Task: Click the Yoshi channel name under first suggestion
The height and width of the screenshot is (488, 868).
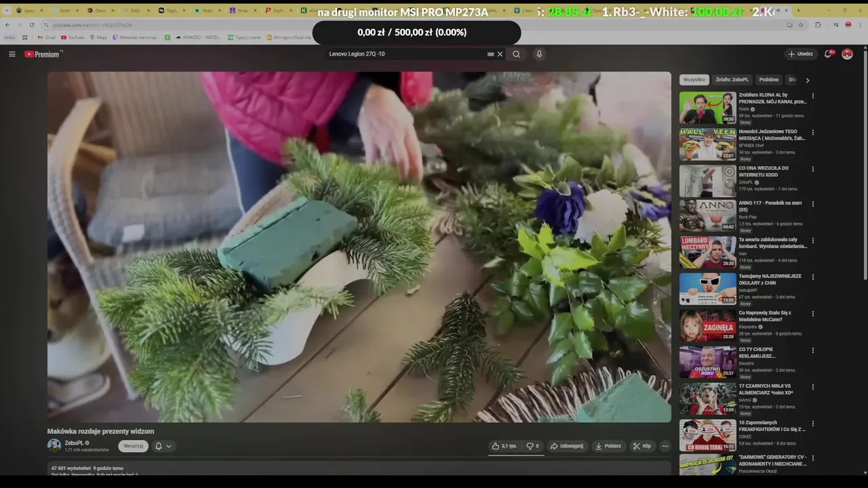Action: pyautogui.click(x=744, y=109)
